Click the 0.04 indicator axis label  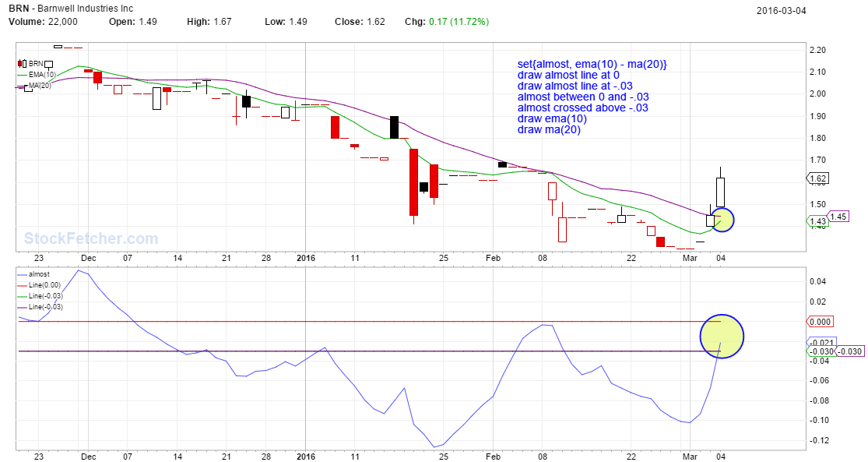click(817, 281)
